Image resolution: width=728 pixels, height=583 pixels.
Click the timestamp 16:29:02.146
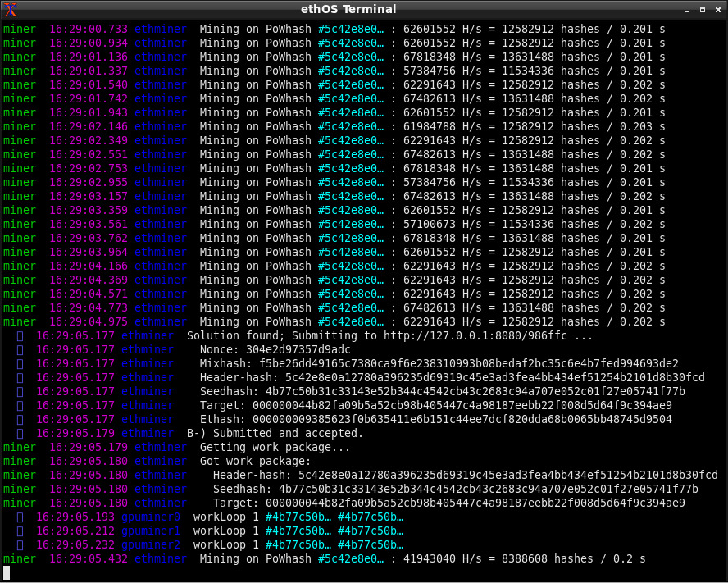[x=89, y=127]
